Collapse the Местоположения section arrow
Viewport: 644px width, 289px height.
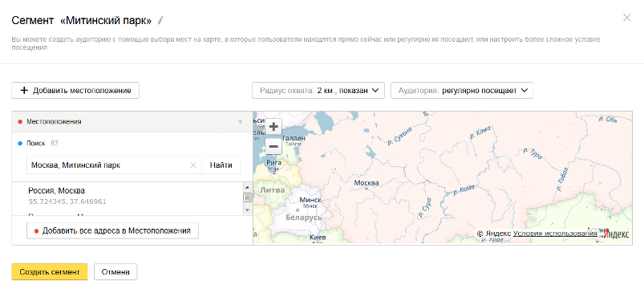241,122
